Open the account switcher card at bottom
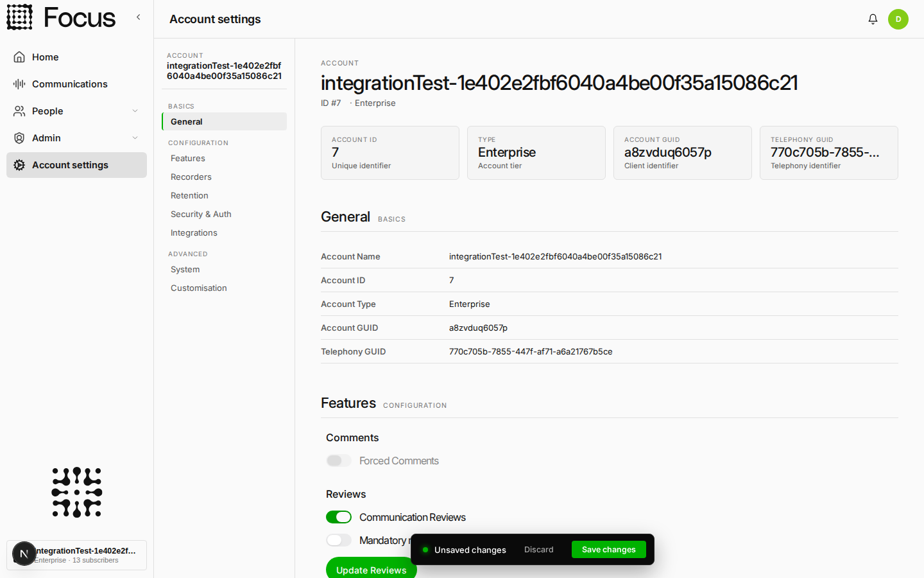Viewport: 924px width, 578px height. [76, 555]
